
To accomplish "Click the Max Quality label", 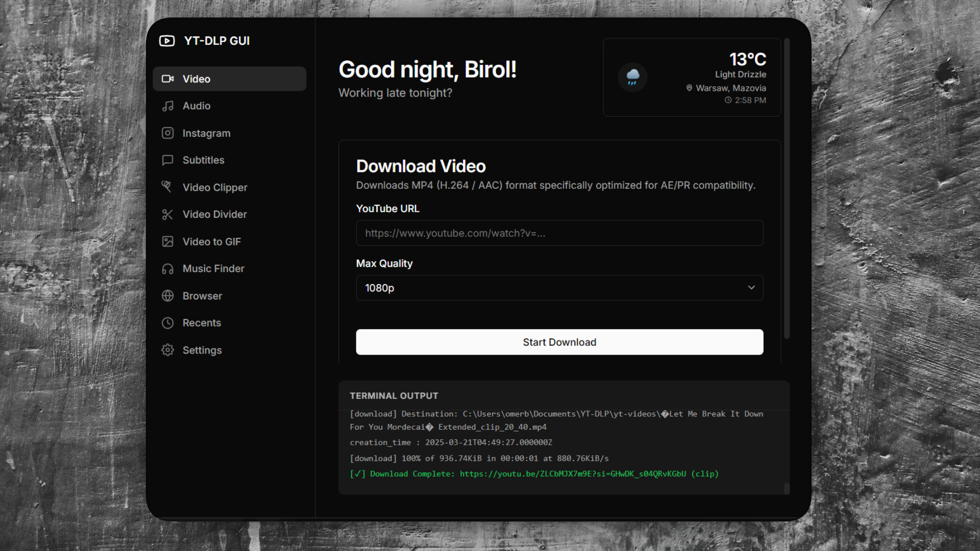I will point(384,264).
